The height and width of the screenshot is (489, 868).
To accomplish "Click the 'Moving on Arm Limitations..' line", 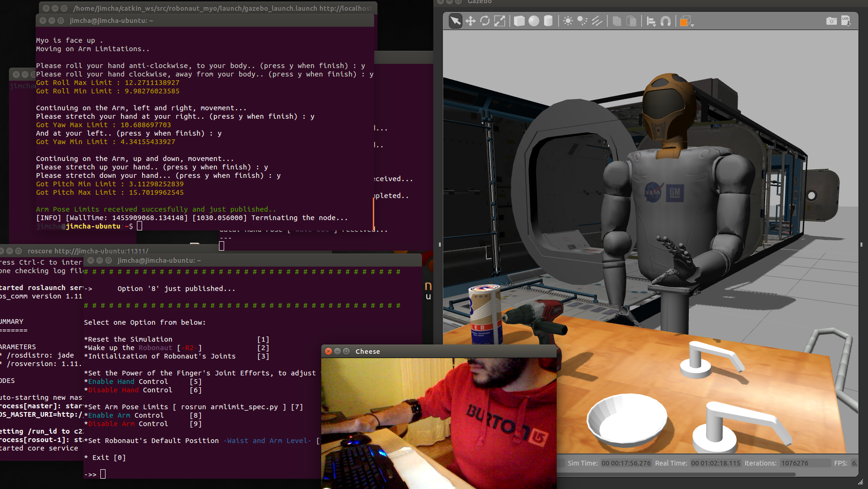I will pyautogui.click(x=93, y=49).
